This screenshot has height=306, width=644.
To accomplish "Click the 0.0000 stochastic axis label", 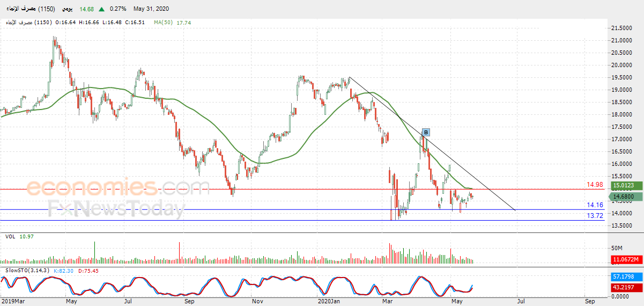I will pos(620,296).
